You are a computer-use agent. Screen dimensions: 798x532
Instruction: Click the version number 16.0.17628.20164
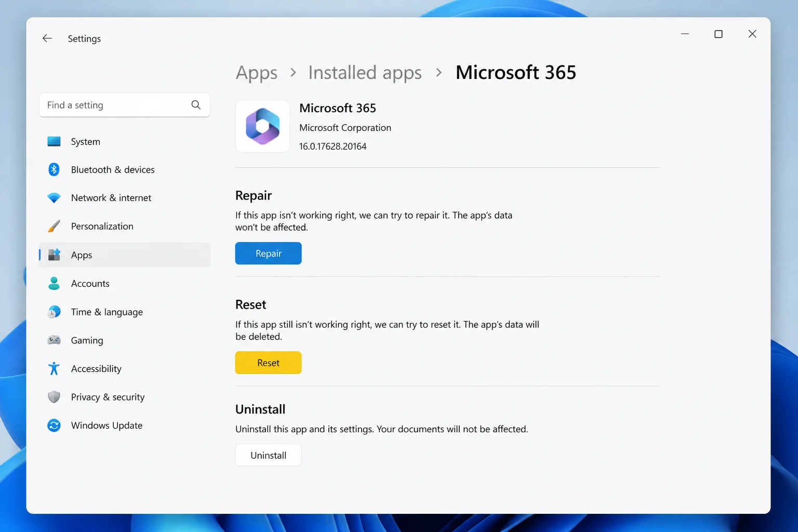pos(332,147)
